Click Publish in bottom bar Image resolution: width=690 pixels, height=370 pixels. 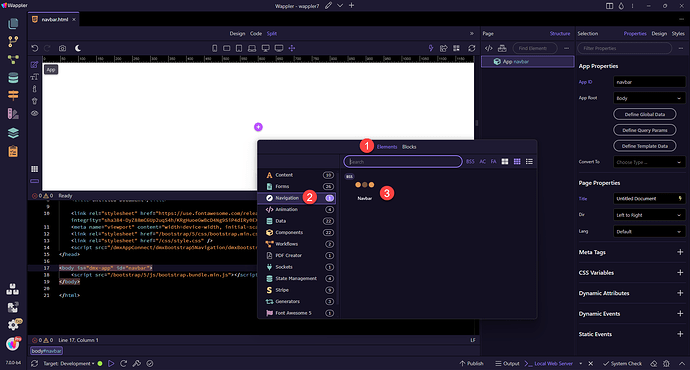(471, 363)
